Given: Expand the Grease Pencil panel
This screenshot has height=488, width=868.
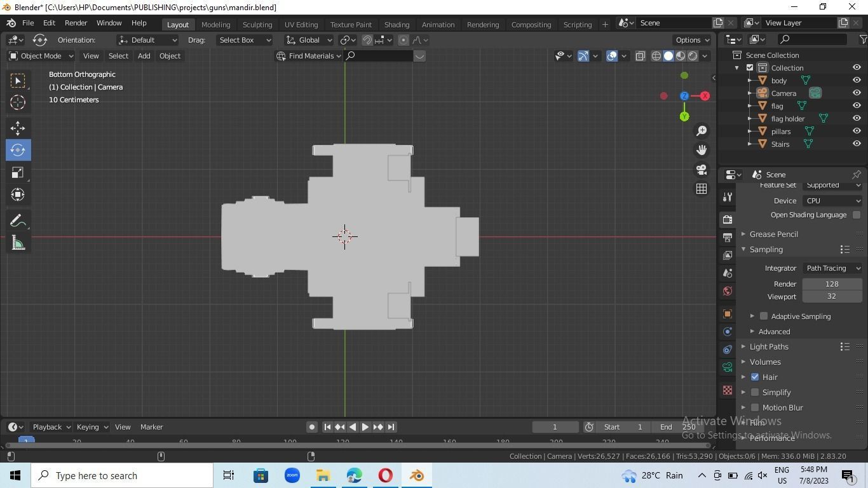Looking at the screenshot, I should (774, 234).
